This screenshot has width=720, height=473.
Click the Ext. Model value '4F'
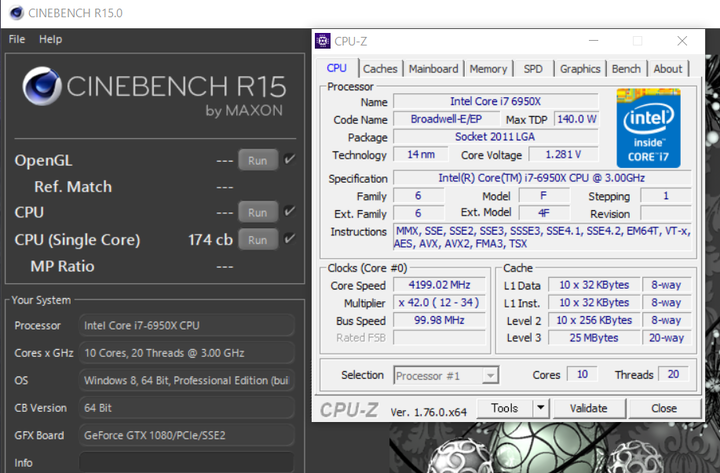pyautogui.click(x=544, y=213)
